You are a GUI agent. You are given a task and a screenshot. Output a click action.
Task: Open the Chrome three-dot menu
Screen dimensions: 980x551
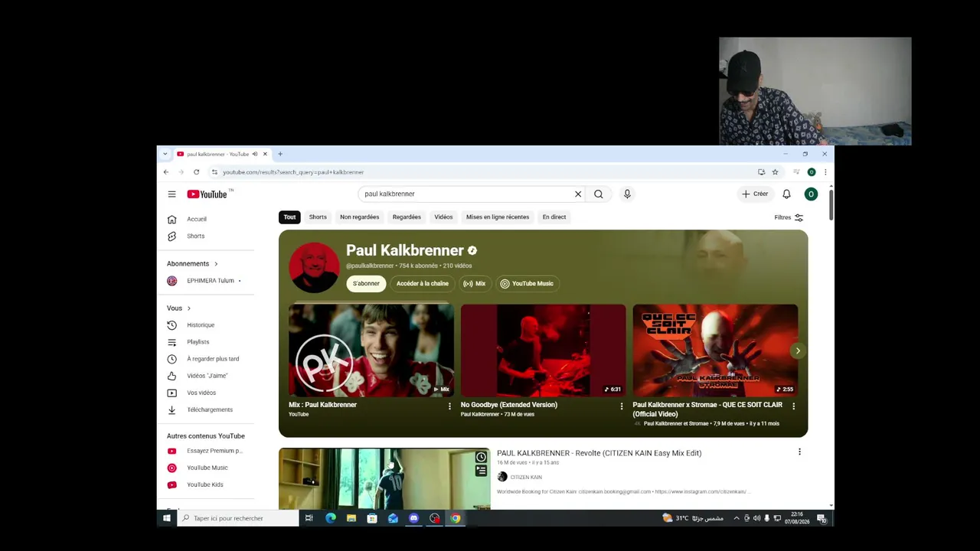tap(825, 172)
